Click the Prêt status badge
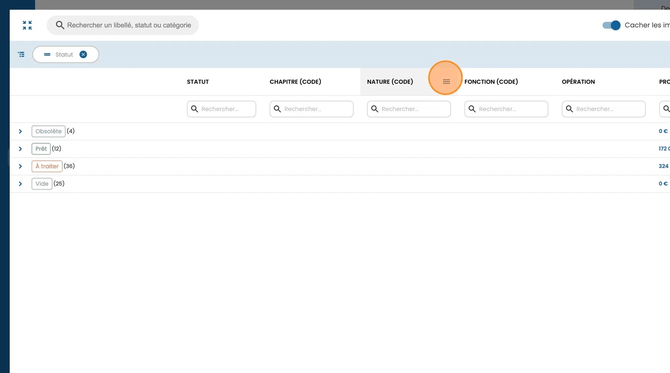The image size is (670, 373). [41, 149]
